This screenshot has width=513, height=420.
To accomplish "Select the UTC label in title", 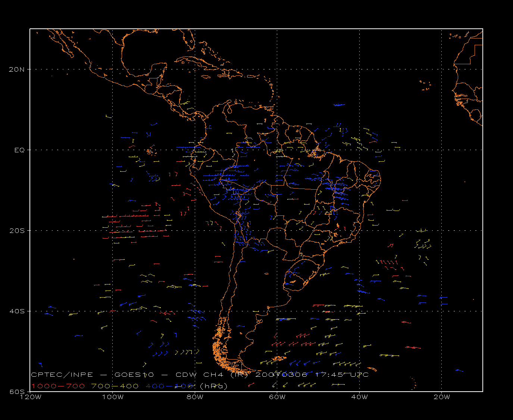I will point(359,375).
